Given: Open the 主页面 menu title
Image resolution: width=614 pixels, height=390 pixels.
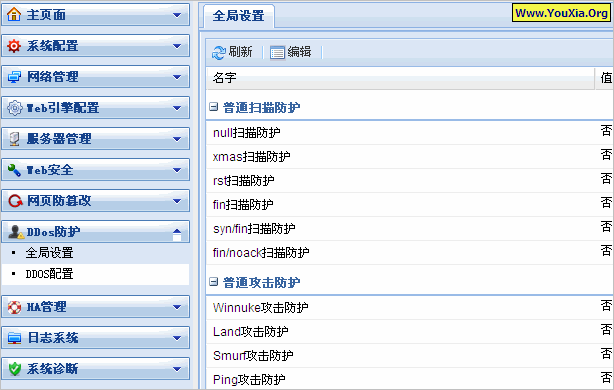Looking at the screenshot, I should point(46,15).
